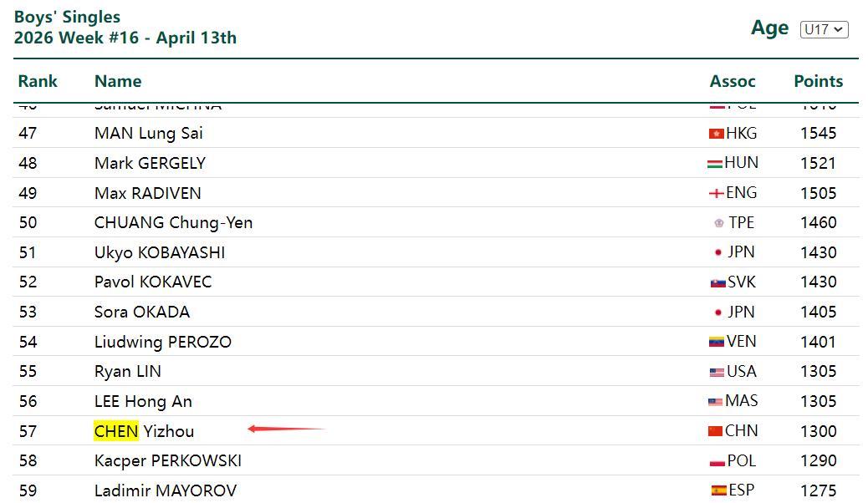Click the Name column header
This screenshot has width=868, height=503.
(x=118, y=81)
